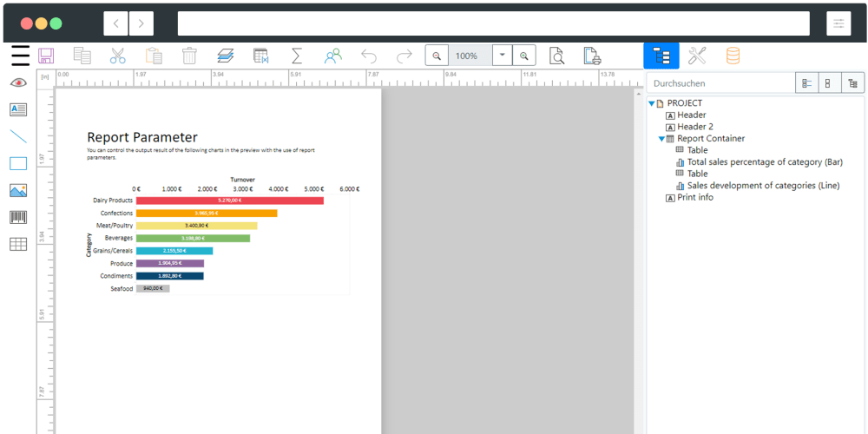Click the Users icon in toolbar
The width and height of the screenshot is (868, 434).
coord(333,56)
